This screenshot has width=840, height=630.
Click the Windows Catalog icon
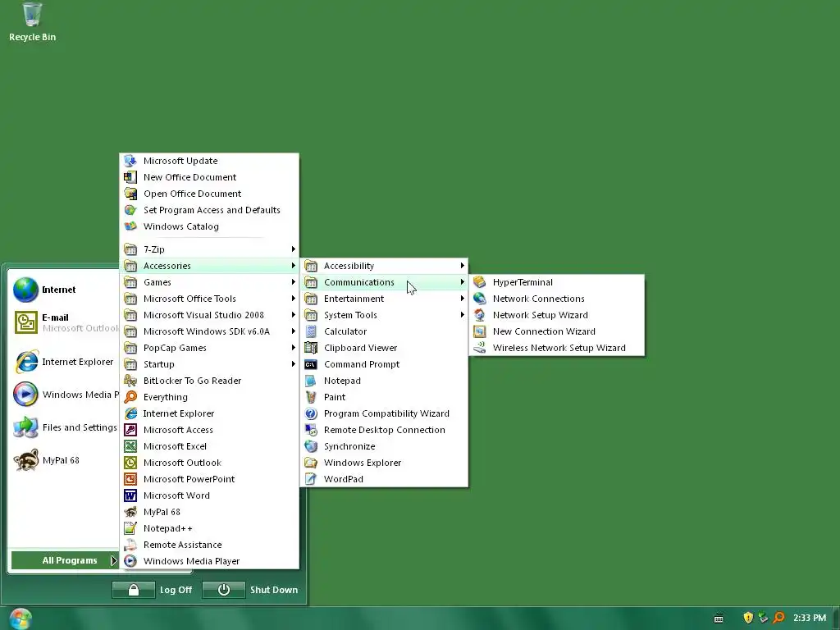point(130,226)
